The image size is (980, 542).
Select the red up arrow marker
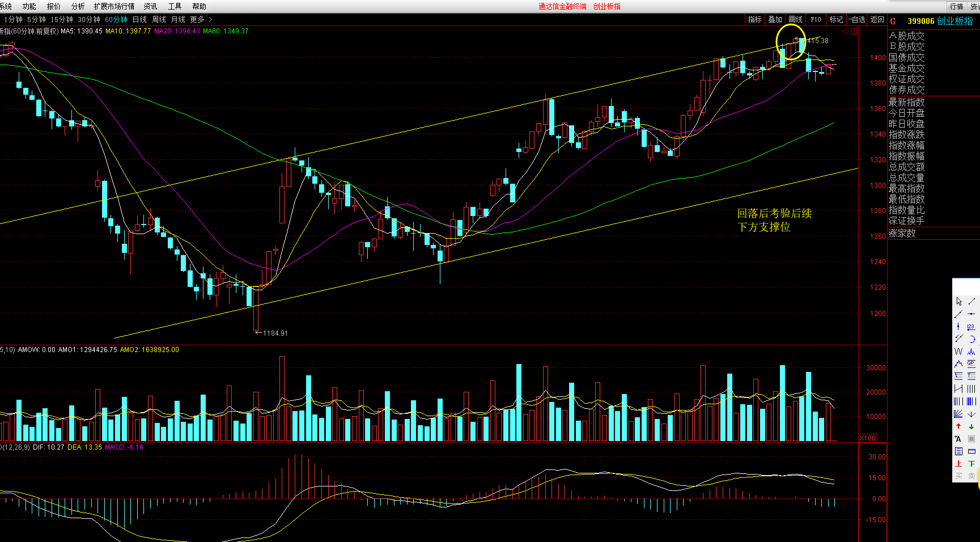958,426
